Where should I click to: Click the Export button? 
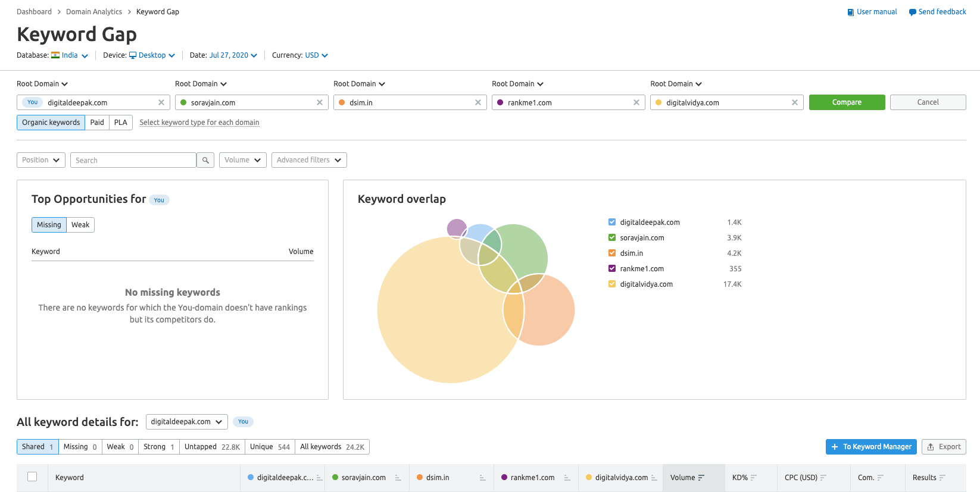[944, 447]
